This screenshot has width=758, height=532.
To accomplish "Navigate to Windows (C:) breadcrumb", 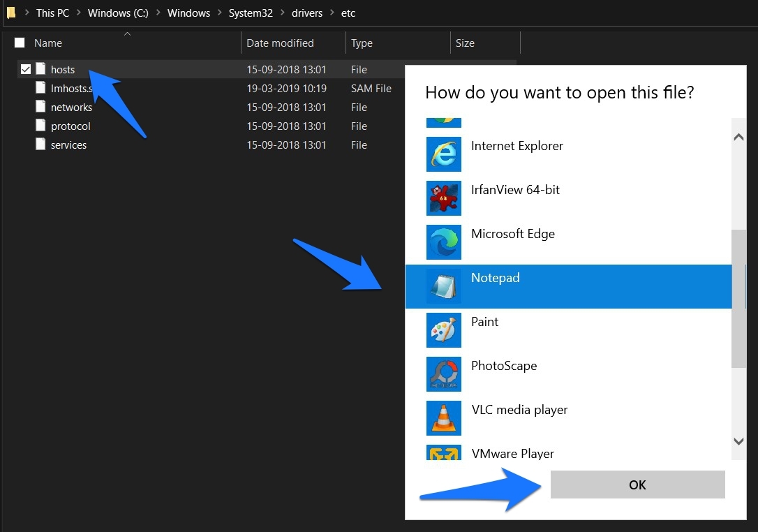I will pyautogui.click(x=118, y=13).
